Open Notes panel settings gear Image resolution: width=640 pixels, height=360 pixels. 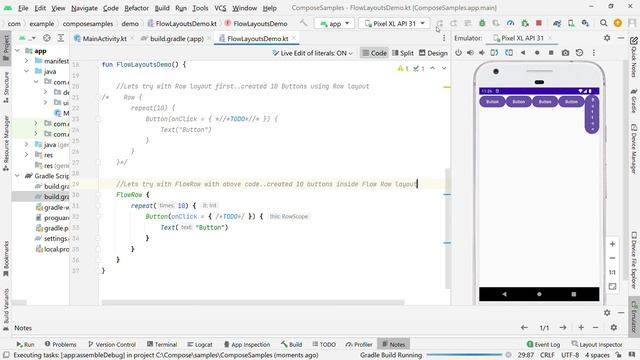tap(613, 327)
